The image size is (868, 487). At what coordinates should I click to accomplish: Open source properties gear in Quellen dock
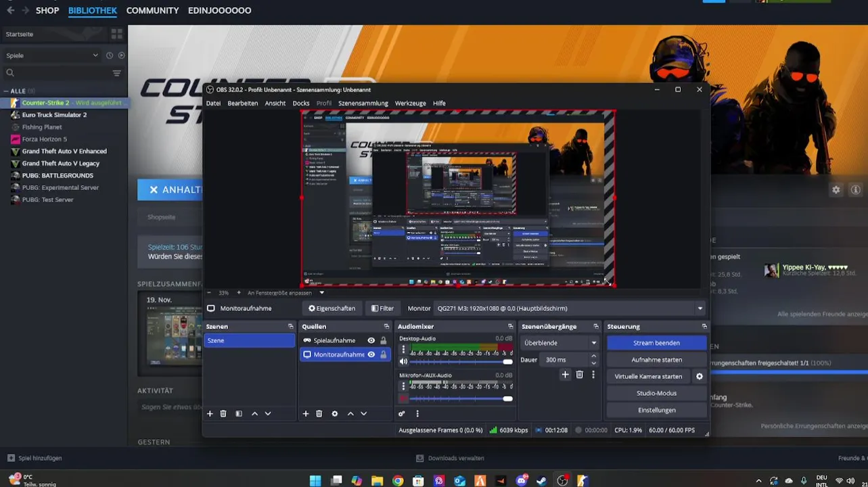335,413
